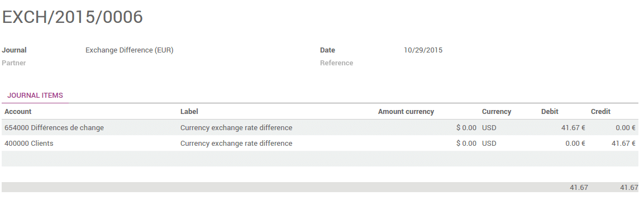
Task: Click the USD currency in first row
Action: pyautogui.click(x=489, y=128)
